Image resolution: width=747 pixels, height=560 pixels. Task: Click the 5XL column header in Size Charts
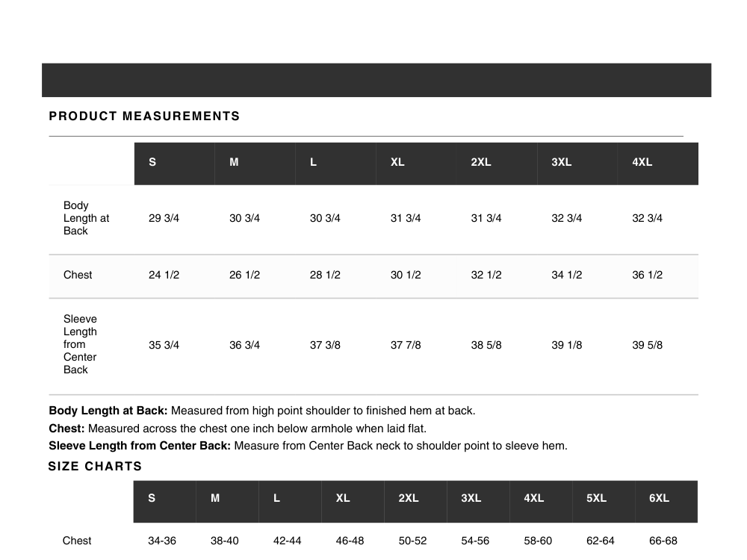(x=596, y=498)
